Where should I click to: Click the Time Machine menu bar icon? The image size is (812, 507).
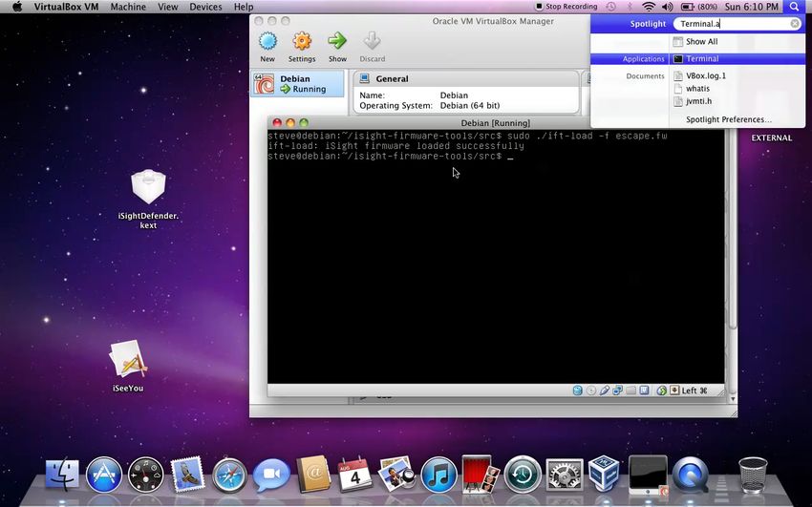611,7
